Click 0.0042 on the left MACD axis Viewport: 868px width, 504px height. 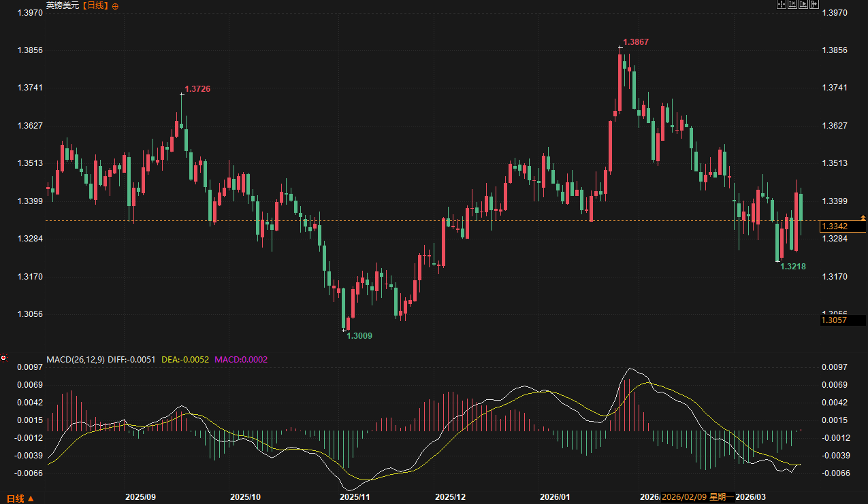[31, 403]
